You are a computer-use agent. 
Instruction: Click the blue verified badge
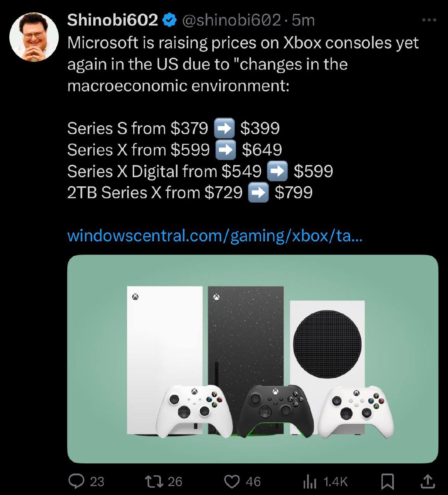coord(169,20)
